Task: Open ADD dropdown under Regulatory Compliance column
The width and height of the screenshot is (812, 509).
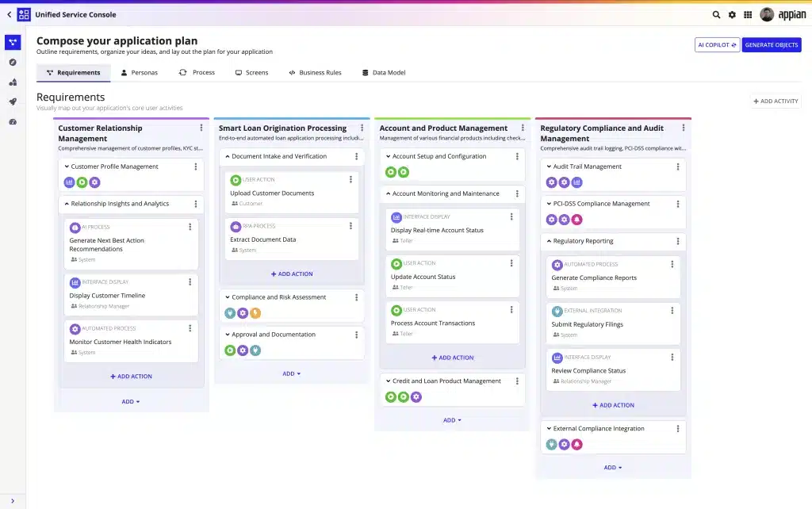Action: (x=613, y=468)
